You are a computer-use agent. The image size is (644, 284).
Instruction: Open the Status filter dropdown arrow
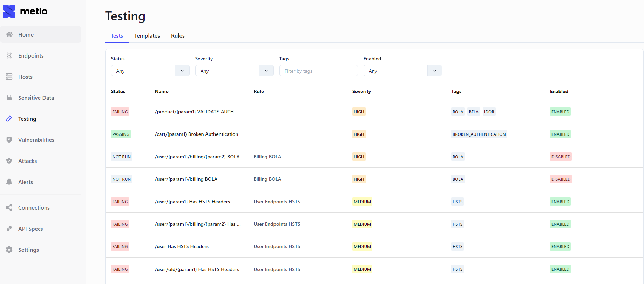point(182,71)
